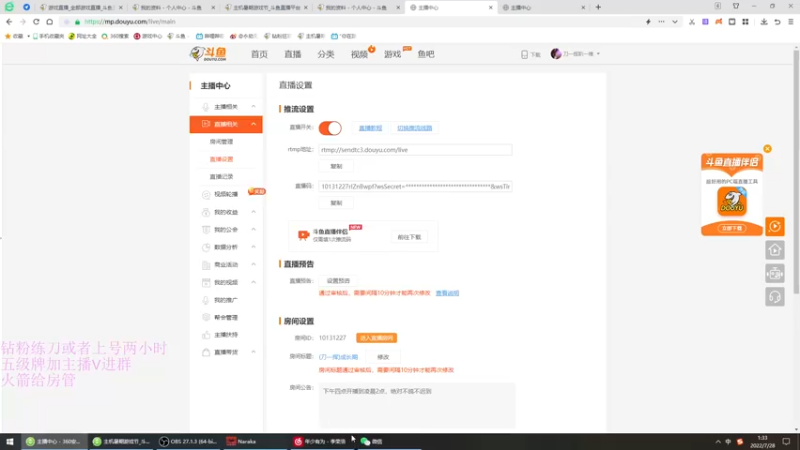Click the 主播扶持 thumbs-up sidebar icon
This screenshot has width=800, height=450.
coord(206,335)
